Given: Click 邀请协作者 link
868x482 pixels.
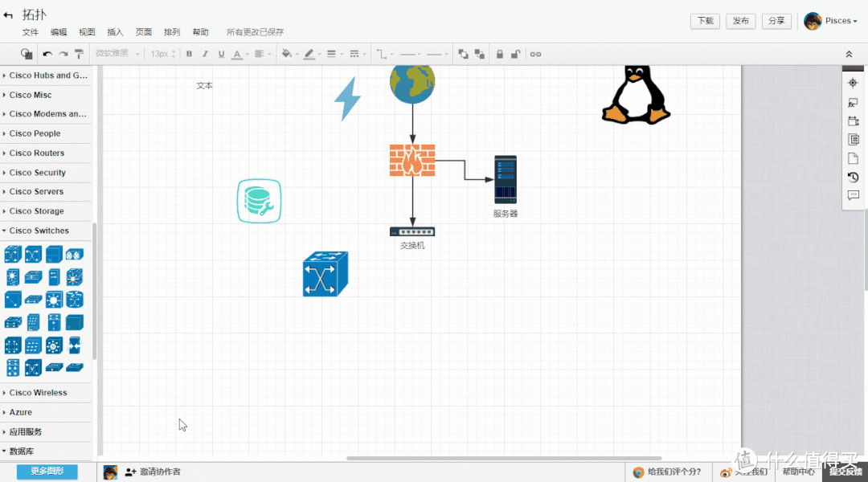Looking at the screenshot, I should coord(154,472).
